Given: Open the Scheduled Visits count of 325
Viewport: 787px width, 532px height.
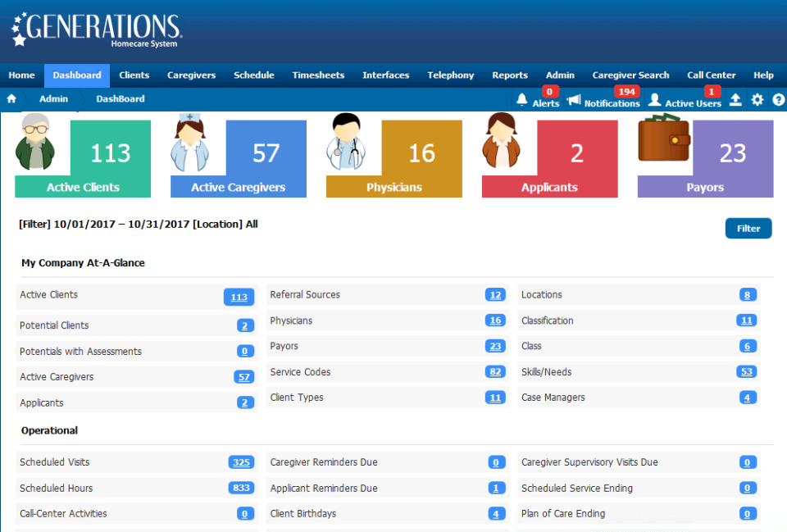Looking at the screenshot, I should pyautogui.click(x=241, y=462).
